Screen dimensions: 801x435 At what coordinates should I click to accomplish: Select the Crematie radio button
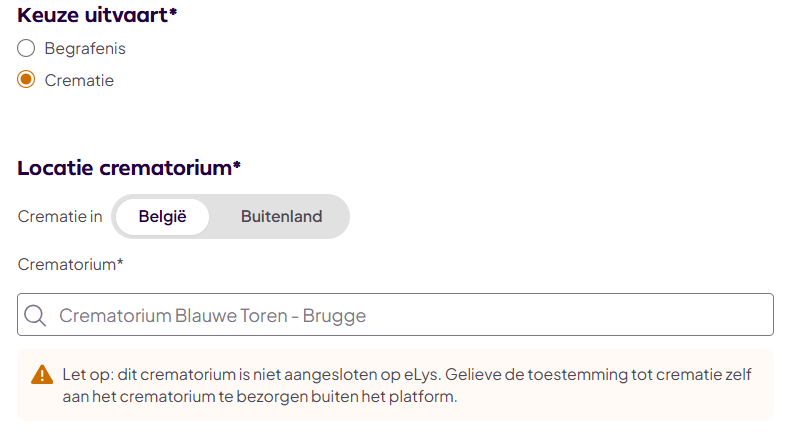click(x=27, y=80)
